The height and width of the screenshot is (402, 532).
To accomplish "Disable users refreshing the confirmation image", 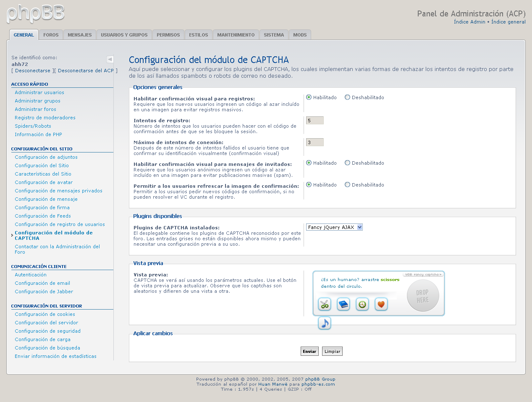I will pyautogui.click(x=347, y=184).
